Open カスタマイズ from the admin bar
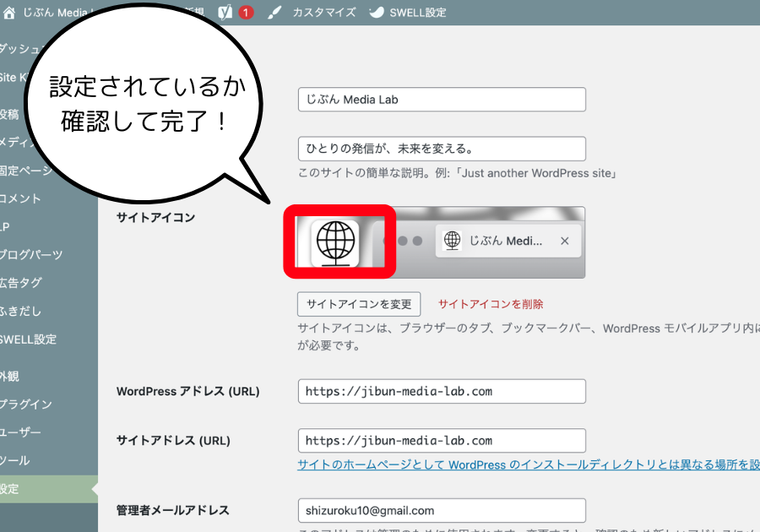The image size is (760, 532). coord(326,12)
